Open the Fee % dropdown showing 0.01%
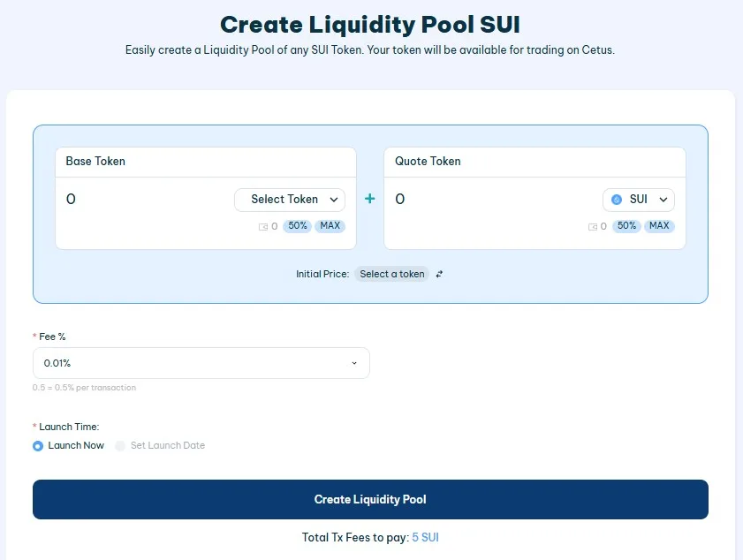Viewport: 743px width, 560px height. click(x=201, y=363)
